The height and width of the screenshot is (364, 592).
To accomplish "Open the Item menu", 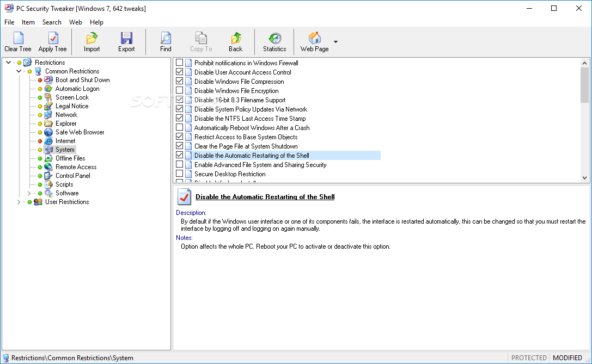I will [x=28, y=22].
